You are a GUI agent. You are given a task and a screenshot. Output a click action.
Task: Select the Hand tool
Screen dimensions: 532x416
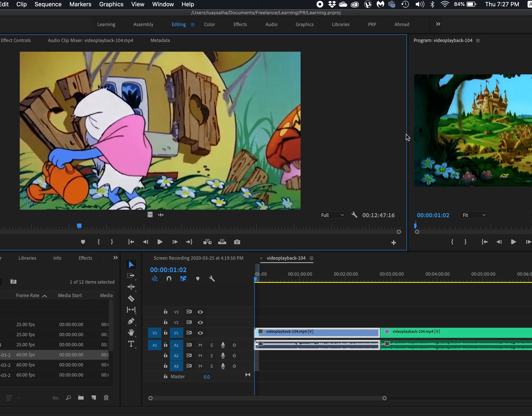[x=131, y=332]
